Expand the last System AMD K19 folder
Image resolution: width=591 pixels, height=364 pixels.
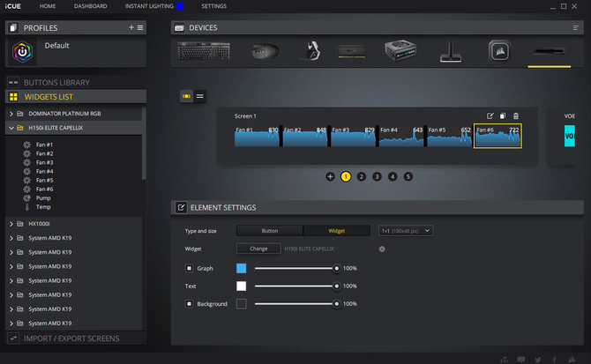(11, 323)
